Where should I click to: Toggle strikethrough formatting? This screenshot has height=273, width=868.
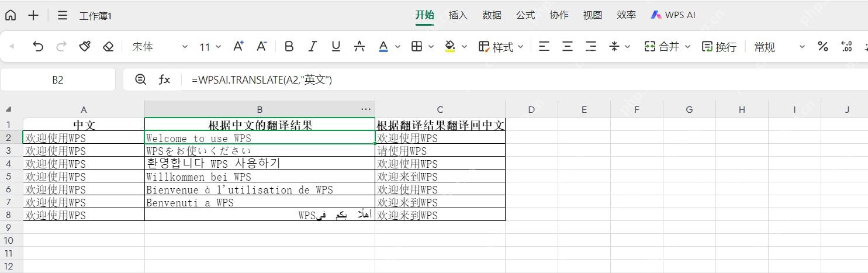tap(359, 46)
